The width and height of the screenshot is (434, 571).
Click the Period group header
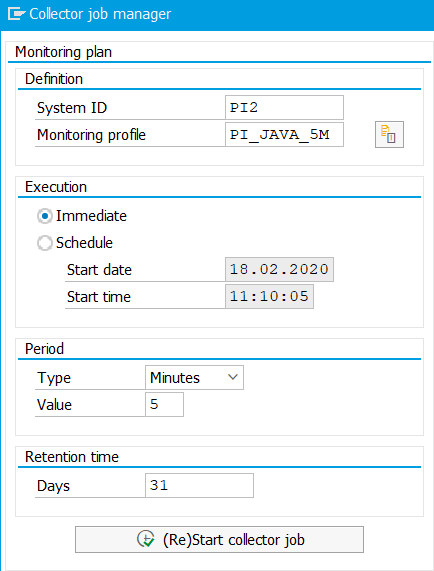pos(44,349)
